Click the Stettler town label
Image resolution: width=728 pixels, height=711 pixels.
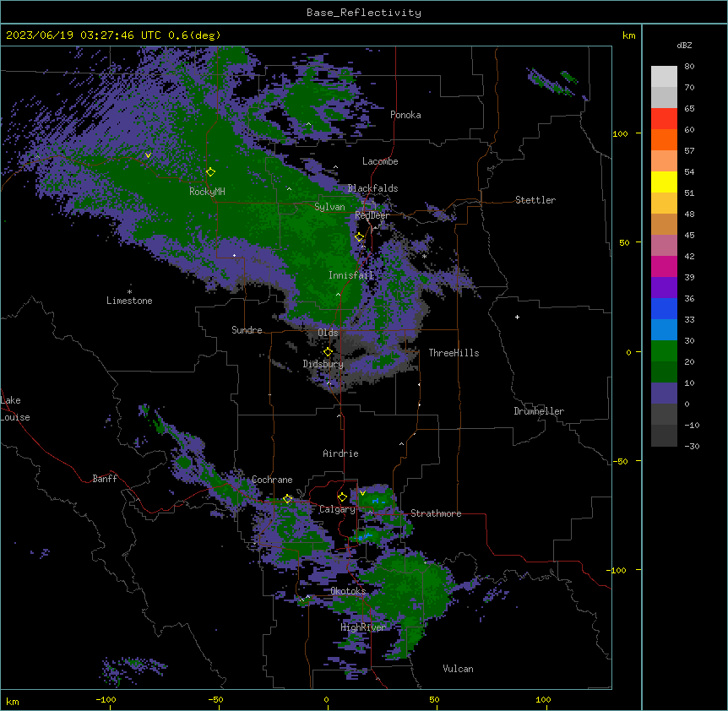pos(535,200)
